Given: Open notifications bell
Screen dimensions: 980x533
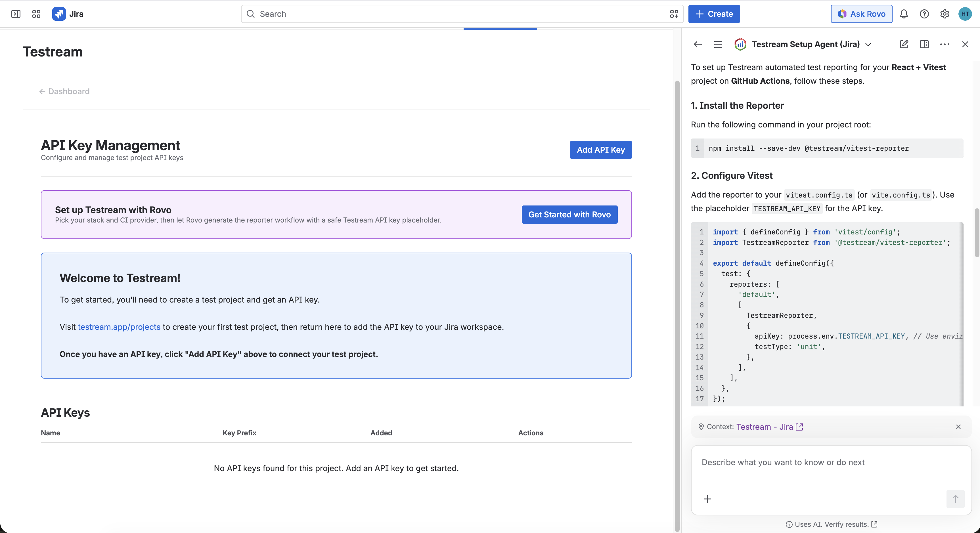Looking at the screenshot, I should (904, 14).
